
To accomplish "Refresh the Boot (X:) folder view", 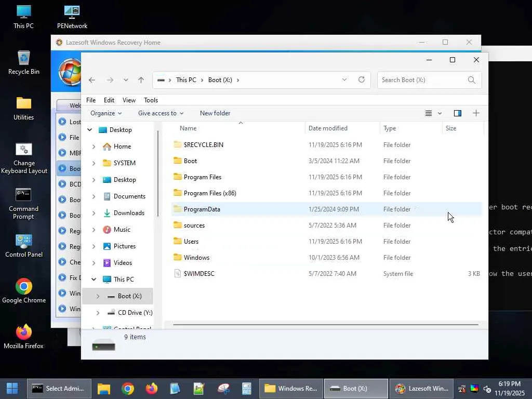I will 362,79.
